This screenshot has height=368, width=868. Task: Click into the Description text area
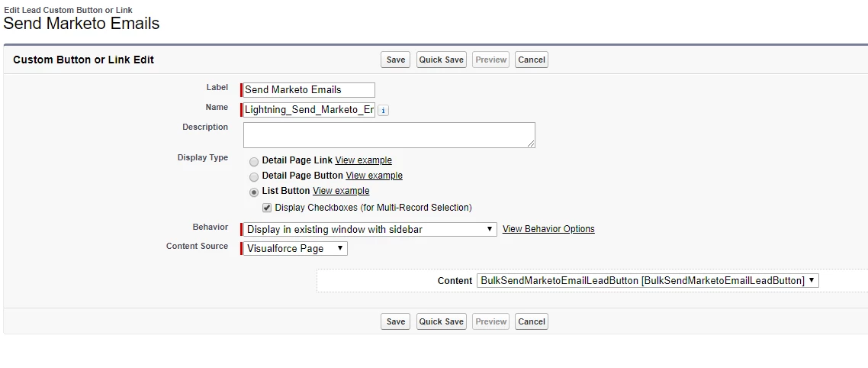(389, 135)
